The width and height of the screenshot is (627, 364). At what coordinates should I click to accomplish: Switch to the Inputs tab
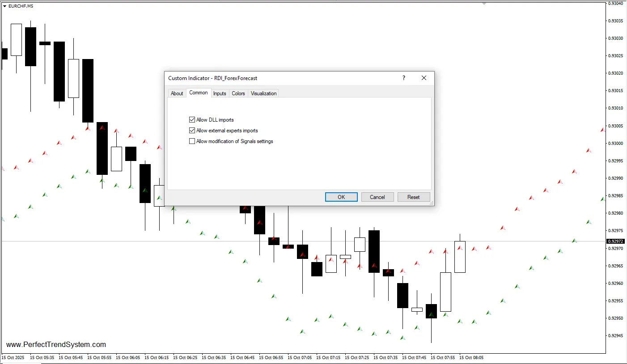[220, 93]
